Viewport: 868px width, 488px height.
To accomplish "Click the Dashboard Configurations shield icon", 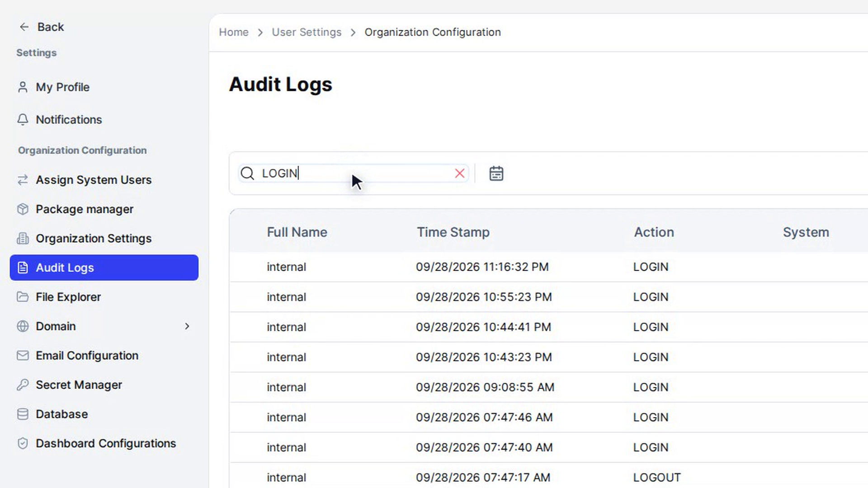I will pyautogui.click(x=23, y=444).
